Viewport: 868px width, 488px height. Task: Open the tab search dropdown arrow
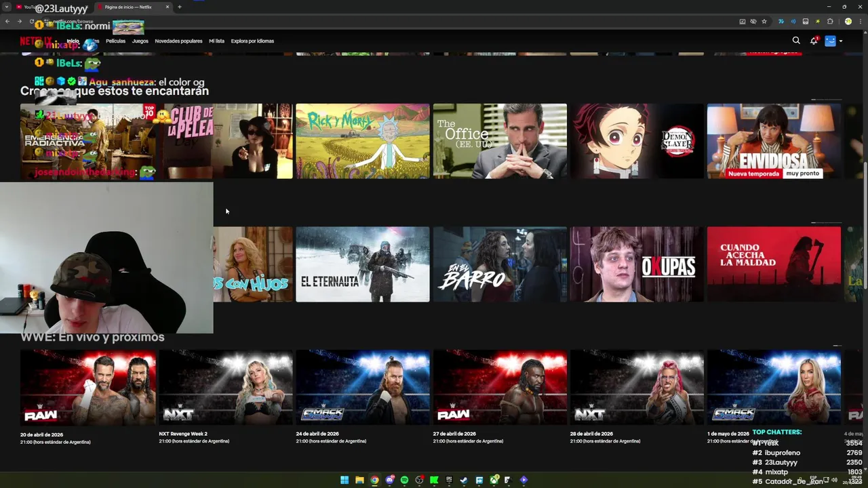coord(7,7)
